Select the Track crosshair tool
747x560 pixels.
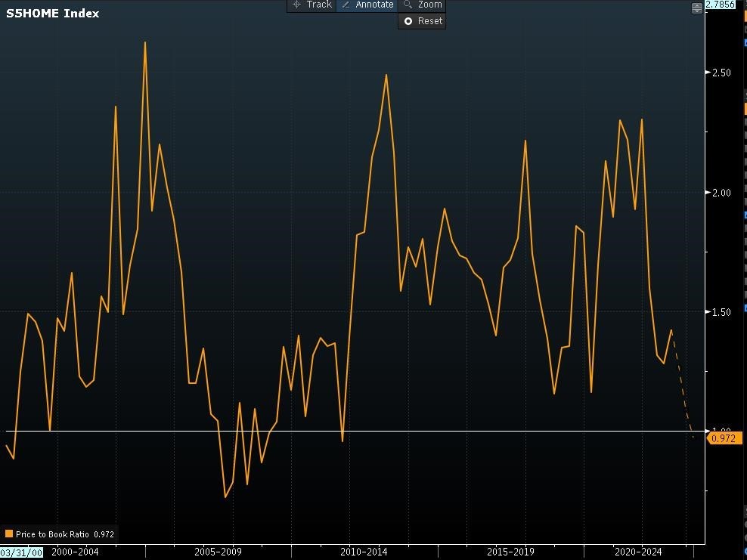coord(312,5)
